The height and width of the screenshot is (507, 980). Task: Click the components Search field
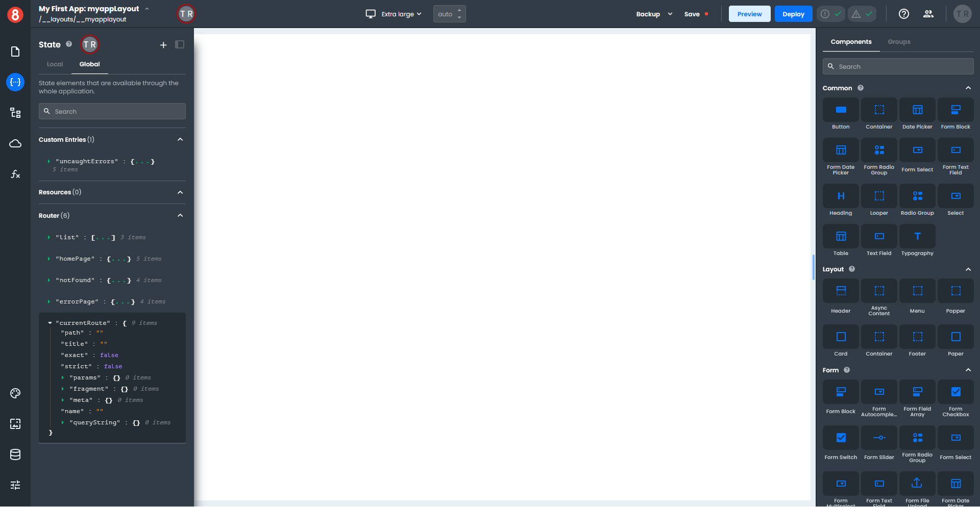click(x=898, y=67)
